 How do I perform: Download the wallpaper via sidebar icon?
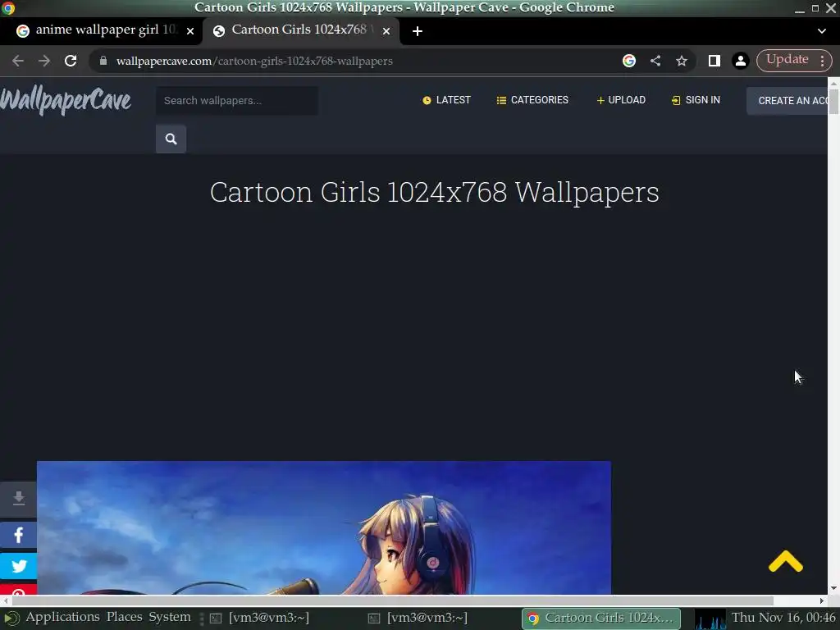19,499
